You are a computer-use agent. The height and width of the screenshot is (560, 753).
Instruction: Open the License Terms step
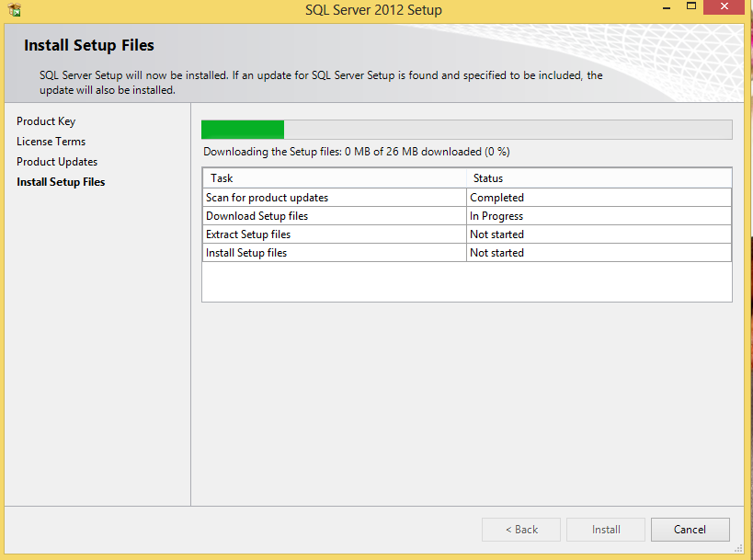point(51,142)
